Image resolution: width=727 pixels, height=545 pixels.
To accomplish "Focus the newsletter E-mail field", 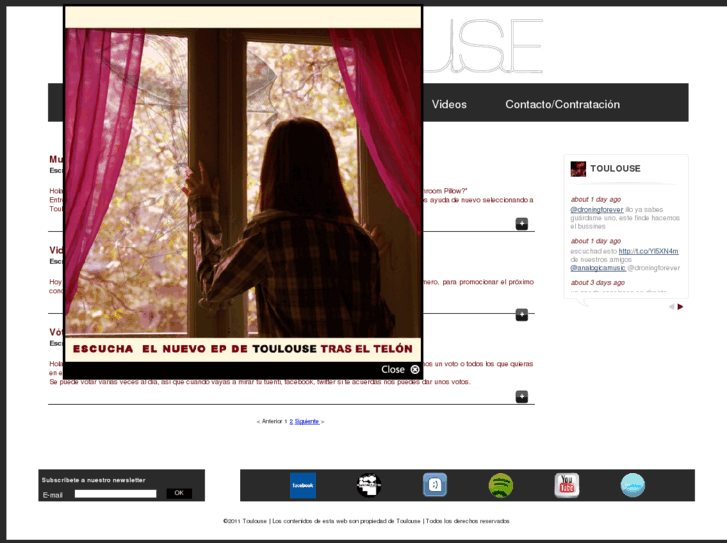I will pos(115,494).
